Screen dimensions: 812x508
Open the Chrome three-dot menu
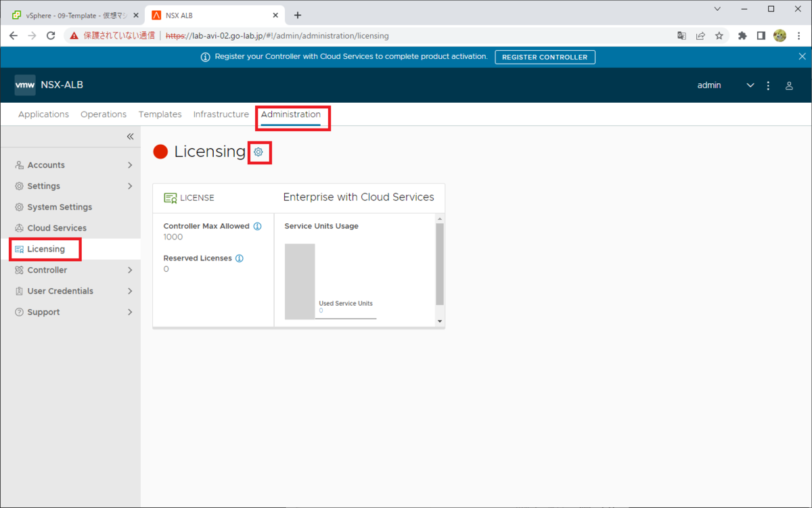(799, 36)
